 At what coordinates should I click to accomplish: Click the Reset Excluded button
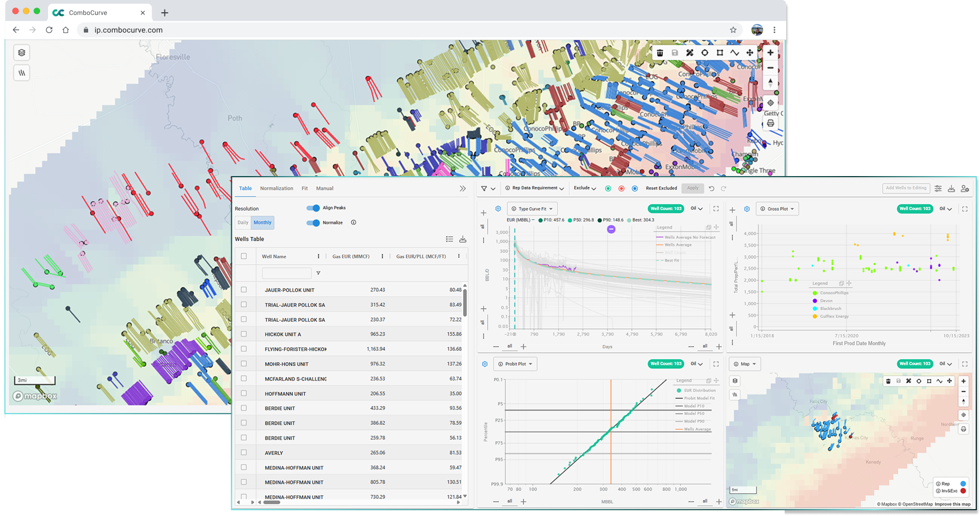click(x=661, y=188)
